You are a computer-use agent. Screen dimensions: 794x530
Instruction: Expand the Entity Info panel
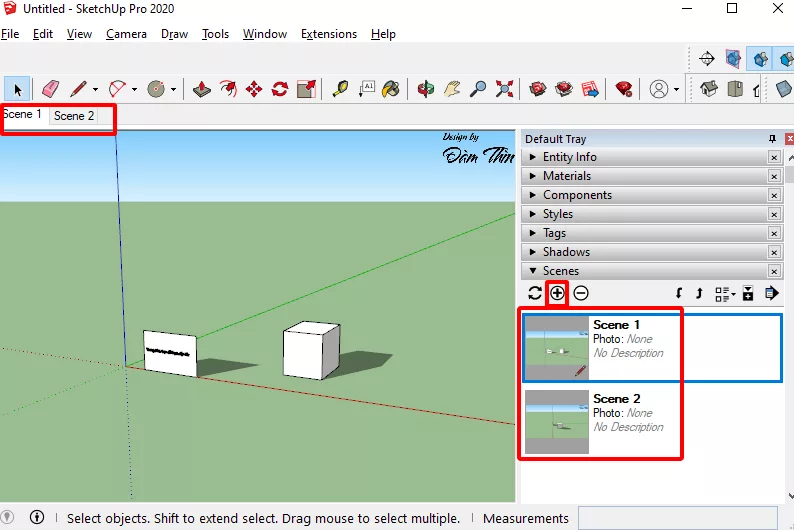(x=650, y=157)
